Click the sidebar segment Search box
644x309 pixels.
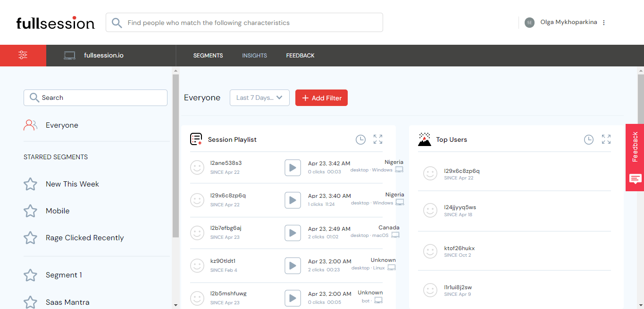coord(95,98)
